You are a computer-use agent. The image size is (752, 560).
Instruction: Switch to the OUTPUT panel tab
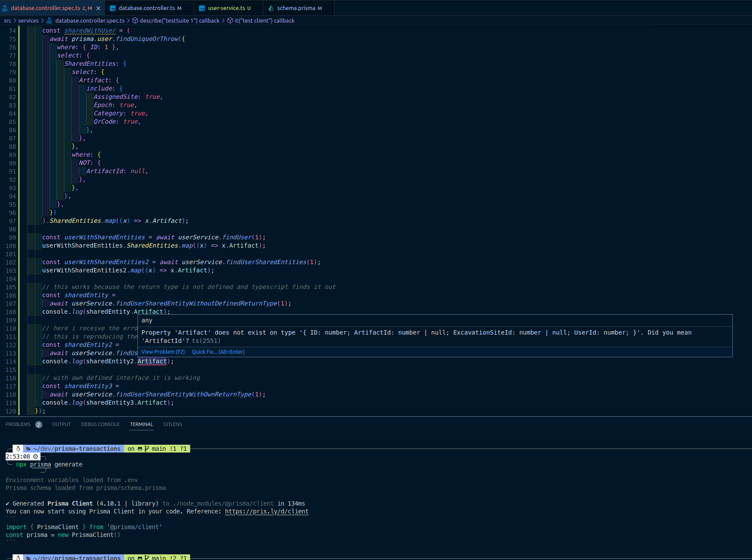pos(61,424)
